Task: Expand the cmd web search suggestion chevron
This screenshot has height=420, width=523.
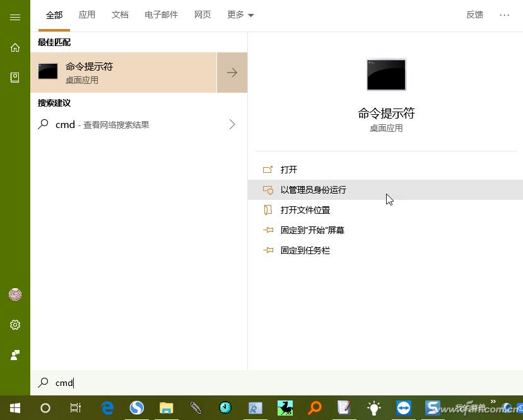Action: coord(232,124)
